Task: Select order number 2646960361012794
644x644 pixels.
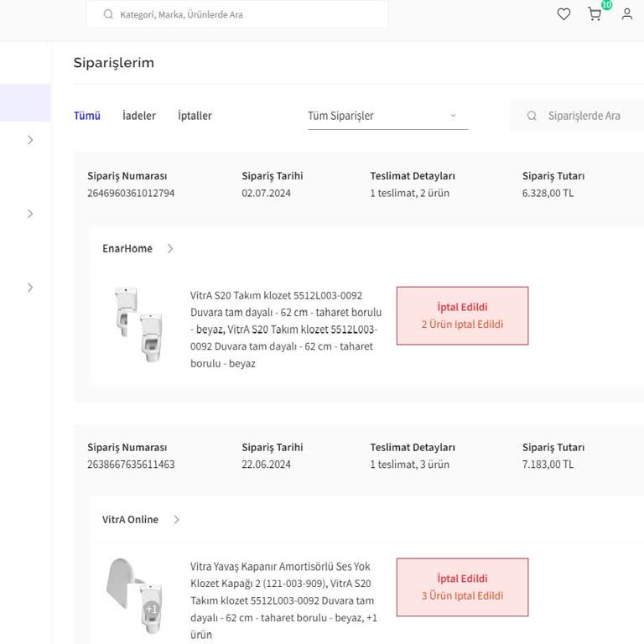Action: 131,193
